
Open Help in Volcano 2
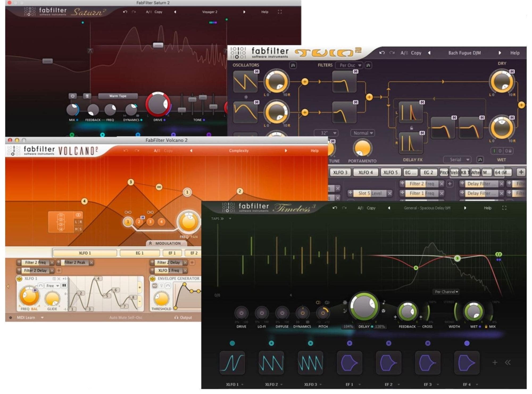(x=314, y=151)
